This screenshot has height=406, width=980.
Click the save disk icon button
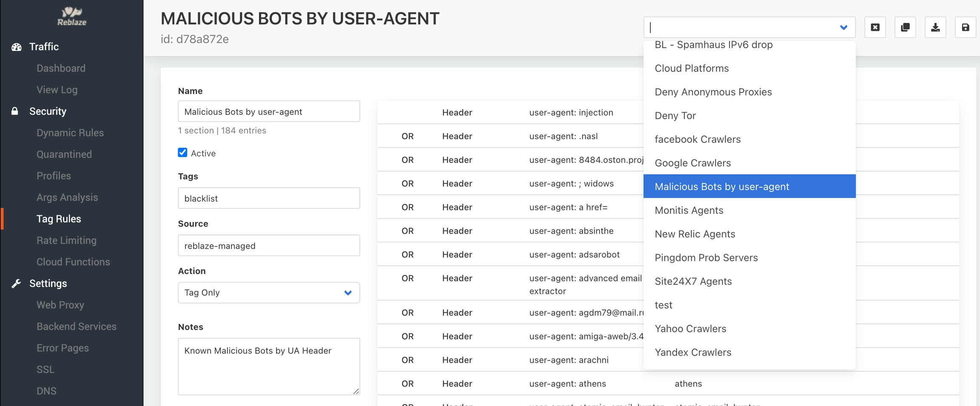tap(965, 28)
